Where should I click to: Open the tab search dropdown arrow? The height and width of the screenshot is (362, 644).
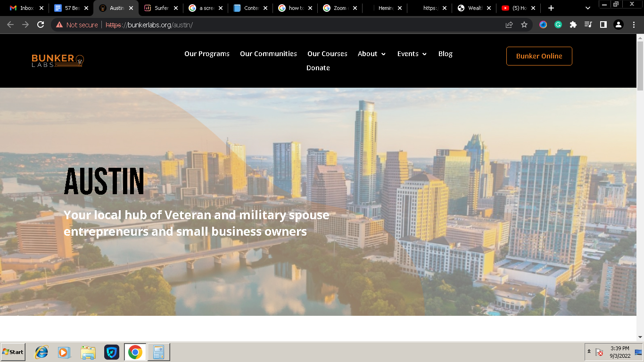tap(588, 8)
